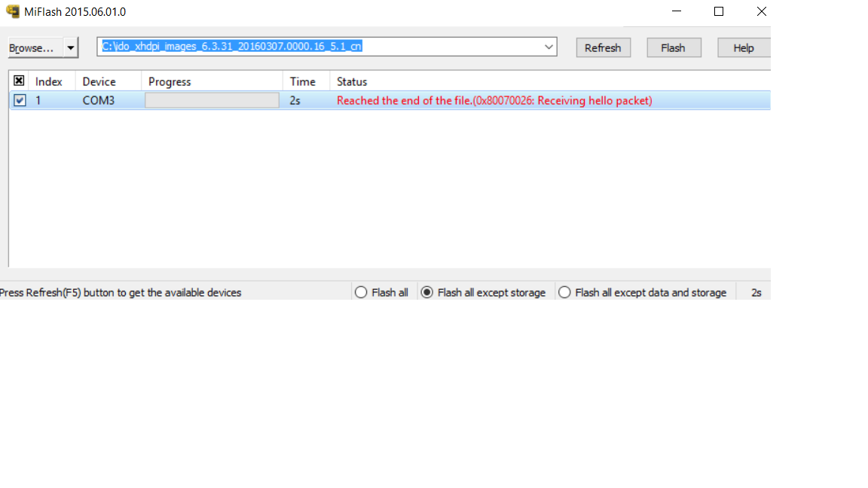The width and height of the screenshot is (868, 488).
Task: Click the Time column header
Action: coord(306,81)
